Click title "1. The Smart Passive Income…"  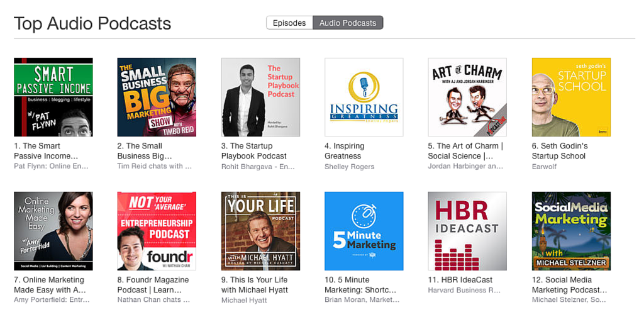coord(45,151)
